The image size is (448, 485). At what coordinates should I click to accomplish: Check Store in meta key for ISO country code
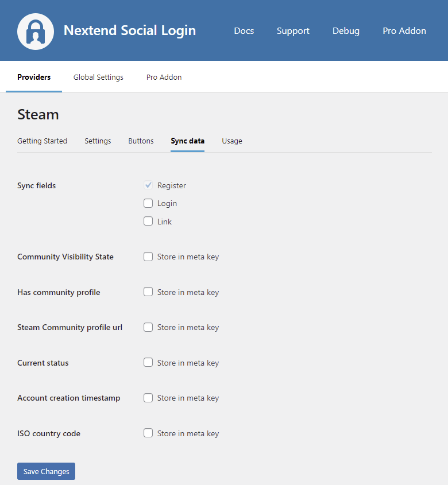point(148,433)
